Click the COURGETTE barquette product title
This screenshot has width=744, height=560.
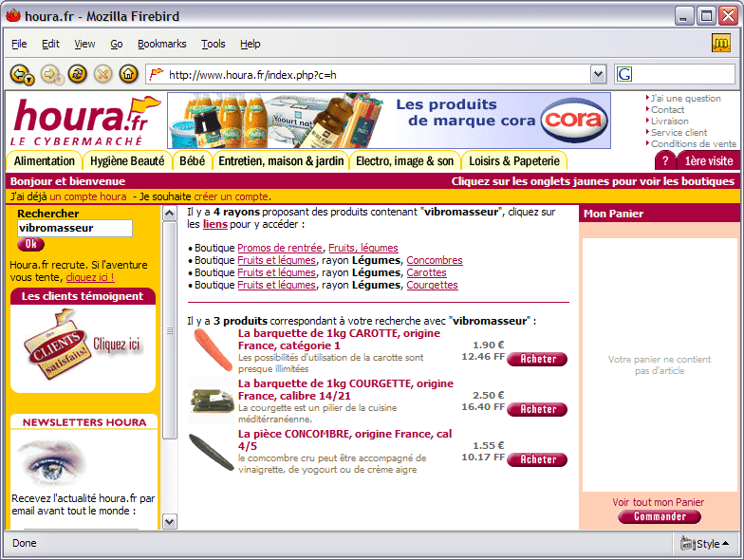point(345,389)
